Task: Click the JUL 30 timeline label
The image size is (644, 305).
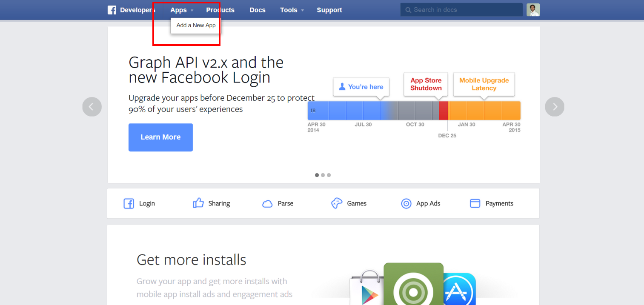Action: point(363,125)
